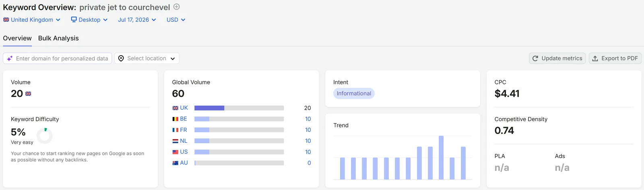The image size is (644, 190).
Task: Click the Keyword Difficulty donut chart
Action: [45, 136]
